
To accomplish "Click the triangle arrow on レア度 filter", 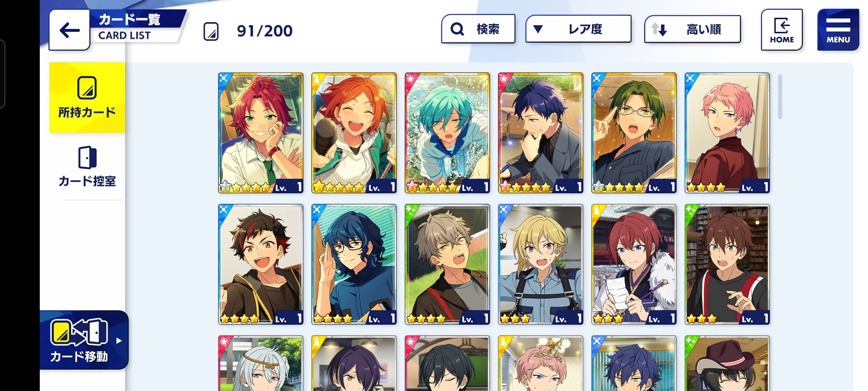I will click(x=538, y=29).
